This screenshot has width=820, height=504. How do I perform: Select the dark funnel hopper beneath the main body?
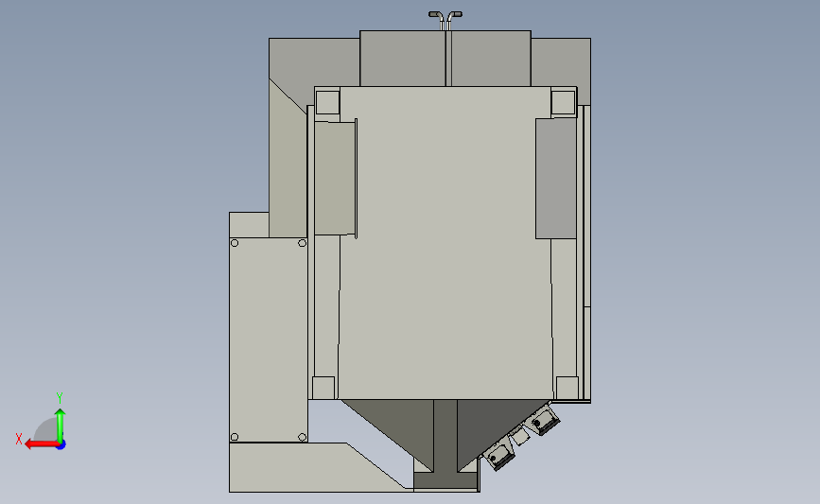(445, 434)
